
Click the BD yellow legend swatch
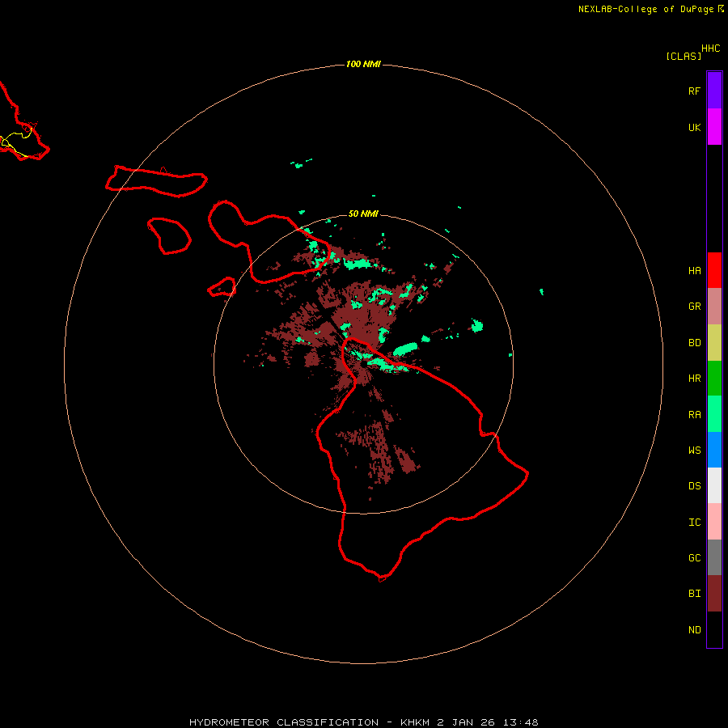(714, 342)
